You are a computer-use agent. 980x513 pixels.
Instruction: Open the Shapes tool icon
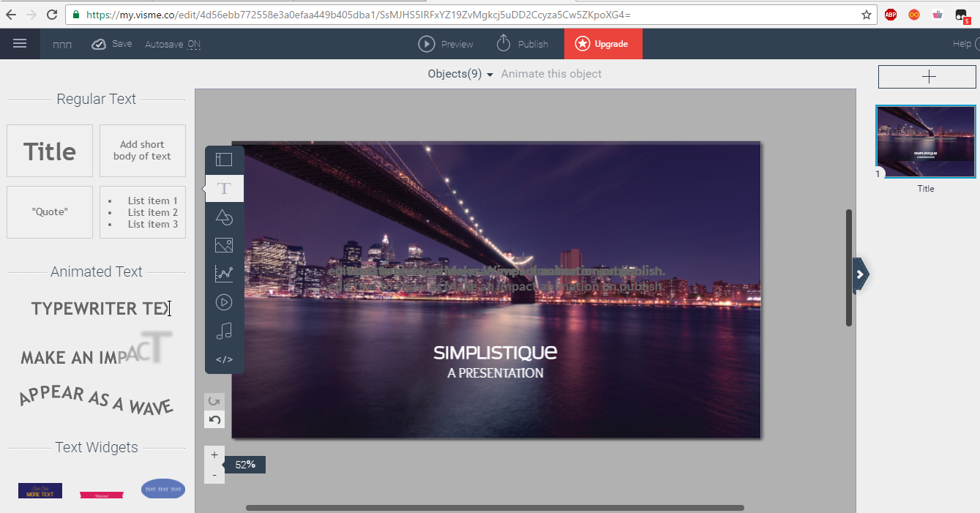tap(224, 217)
